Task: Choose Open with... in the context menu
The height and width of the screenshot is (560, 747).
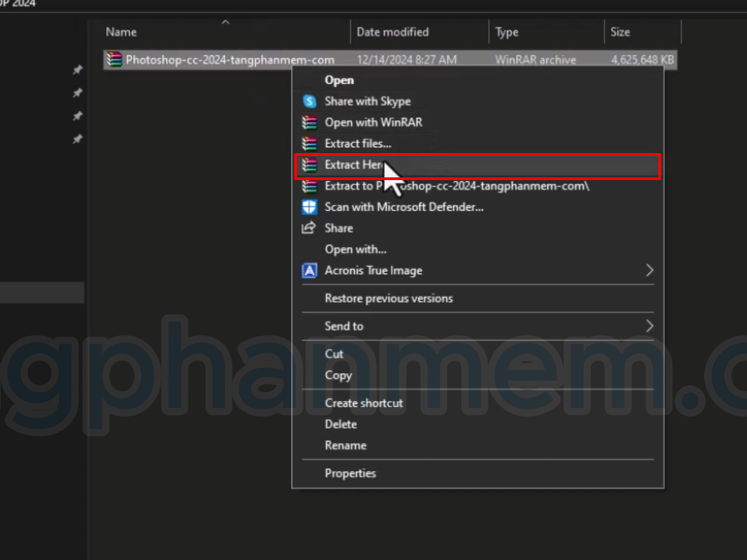Action: (355, 249)
